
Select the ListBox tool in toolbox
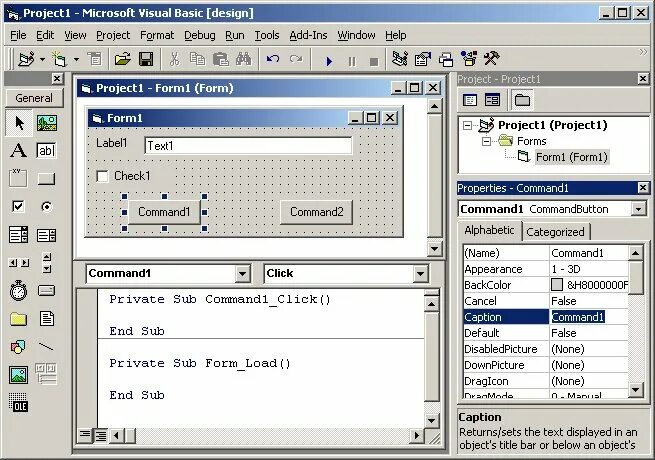(46, 235)
